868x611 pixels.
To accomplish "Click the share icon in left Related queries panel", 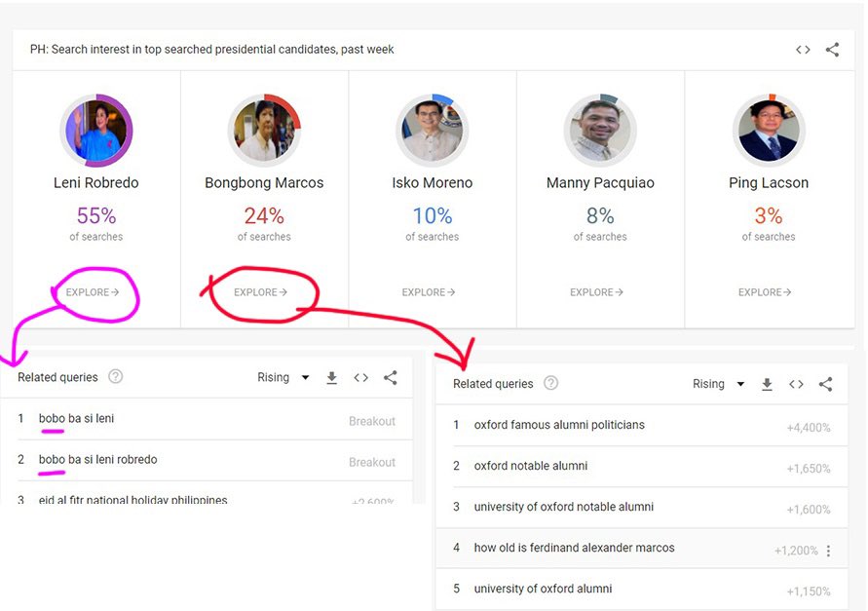I will (390, 377).
